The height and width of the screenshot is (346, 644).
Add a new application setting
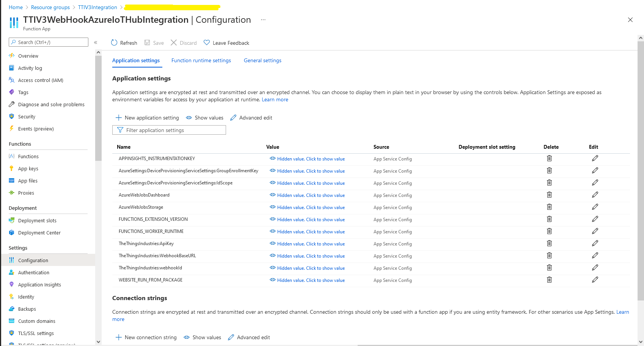147,118
